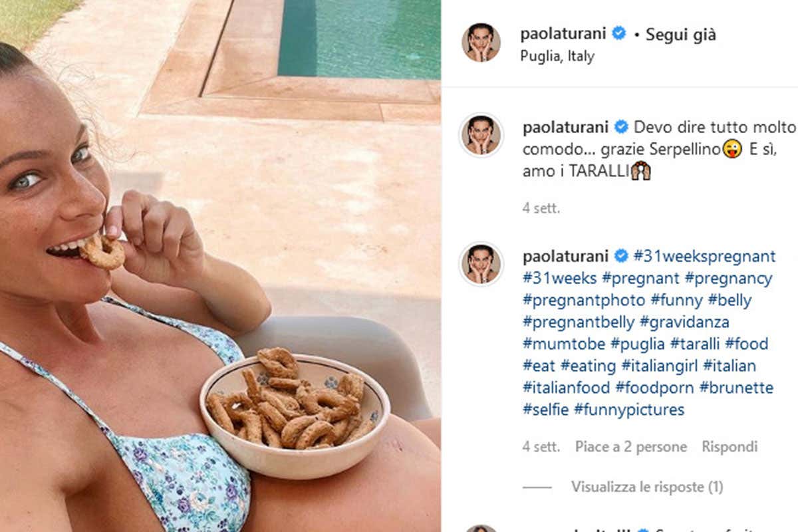This screenshot has width=798, height=532.
Task: Click the avatar beside the hashtag comment
Action: tap(481, 264)
